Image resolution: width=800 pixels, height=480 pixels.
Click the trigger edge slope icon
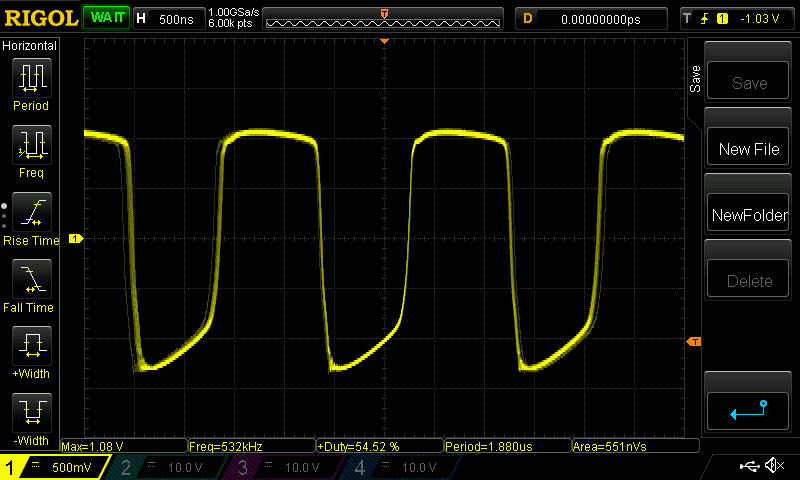pos(705,19)
